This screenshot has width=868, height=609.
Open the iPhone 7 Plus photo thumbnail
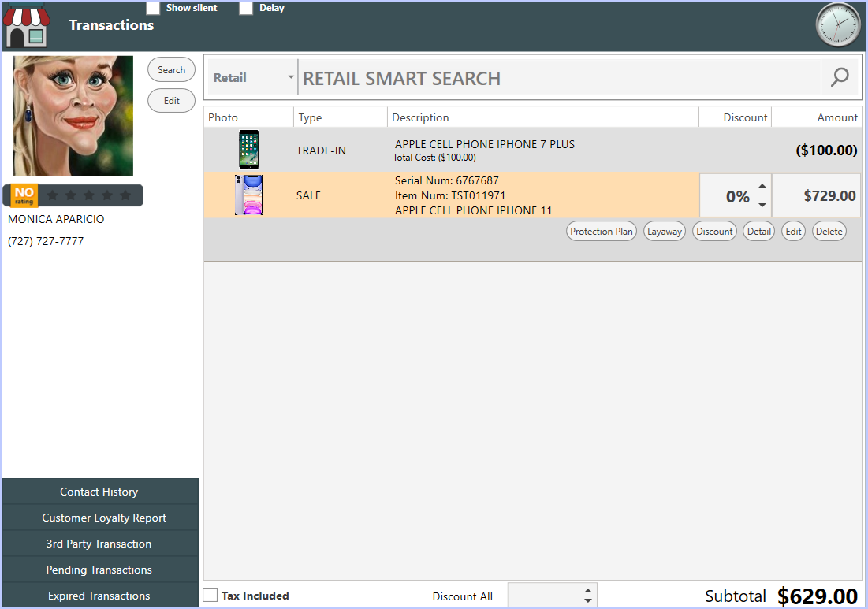click(x=249, y=150)
